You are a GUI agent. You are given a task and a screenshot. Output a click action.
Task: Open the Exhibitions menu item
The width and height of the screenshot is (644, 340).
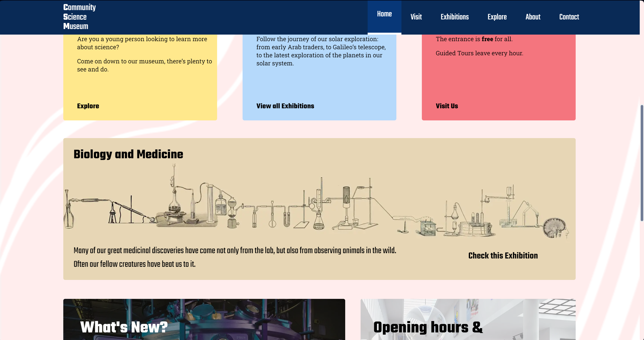[x=455, y=17]
